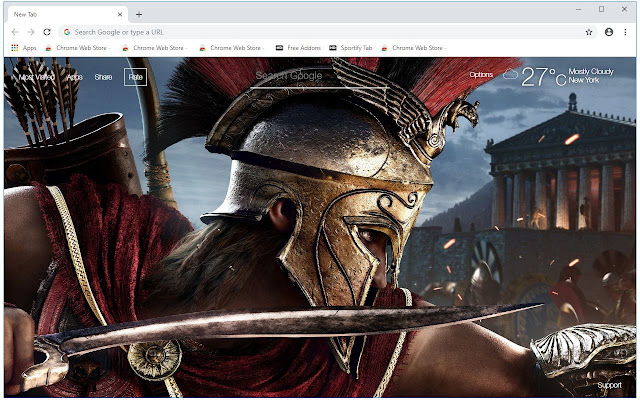The width and height of the screenshot is (640, 400).
Task: Maximize the Chrome window
Action: point(601,9)
